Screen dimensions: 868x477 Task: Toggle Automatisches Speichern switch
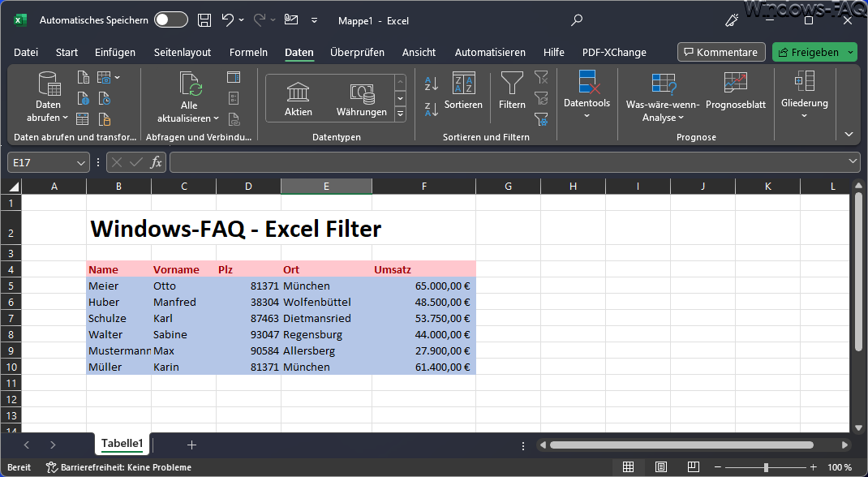[x=171, y=20]
